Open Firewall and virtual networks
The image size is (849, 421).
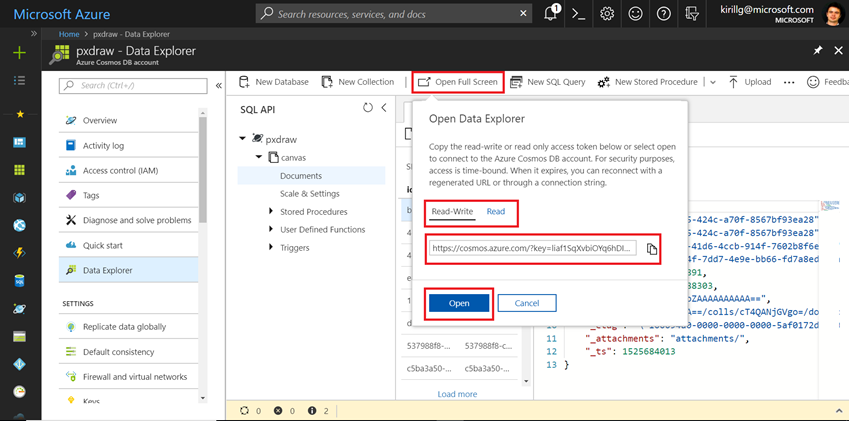coord(128,377)
